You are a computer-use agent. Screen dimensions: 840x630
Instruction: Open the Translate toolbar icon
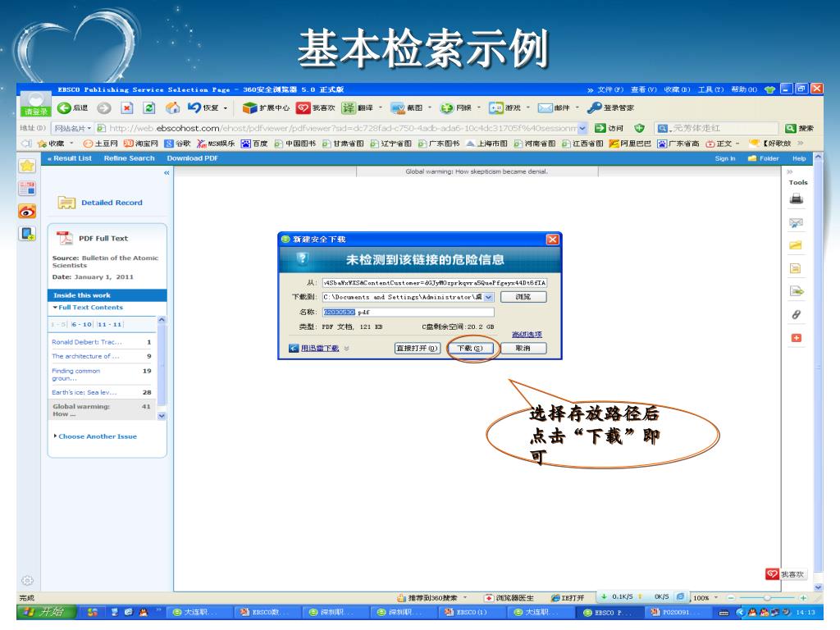pyautogui.click(x=349, y=107)
